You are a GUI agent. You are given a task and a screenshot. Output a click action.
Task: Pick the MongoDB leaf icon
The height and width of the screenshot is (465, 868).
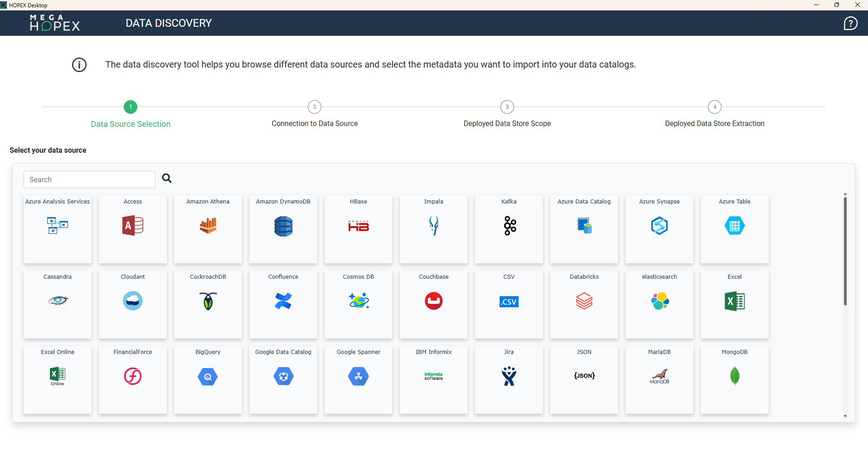(x=735, y=376)
